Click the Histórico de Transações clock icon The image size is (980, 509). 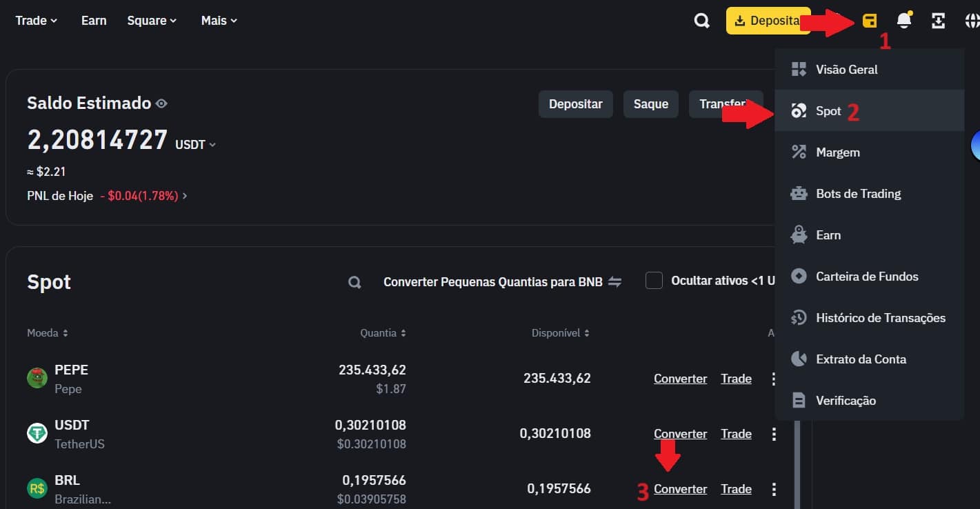click(x=799, y=317)
